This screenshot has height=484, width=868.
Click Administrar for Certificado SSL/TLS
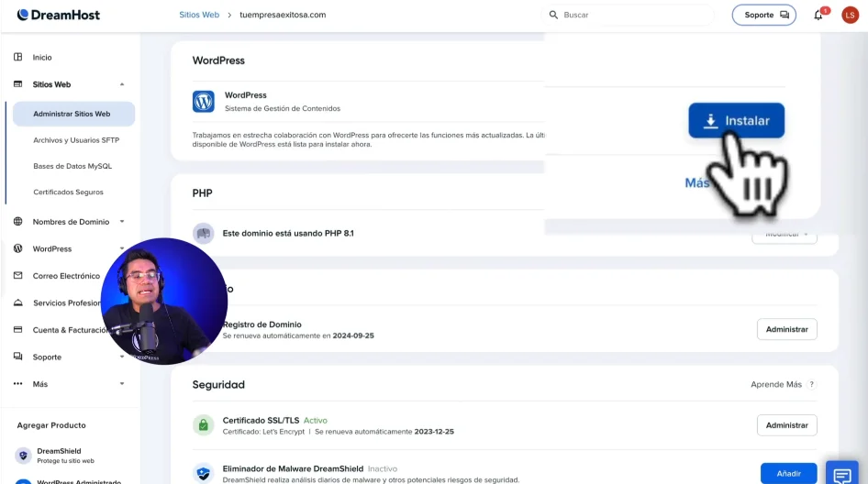tap(786, 425)
